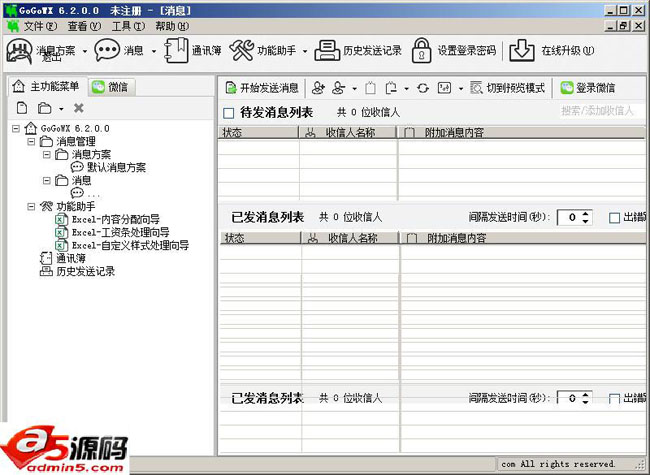Select Excel-自定义样式处理向导 tree item
The width and height of the screenshot is (650, 475).
coord(130,245)
